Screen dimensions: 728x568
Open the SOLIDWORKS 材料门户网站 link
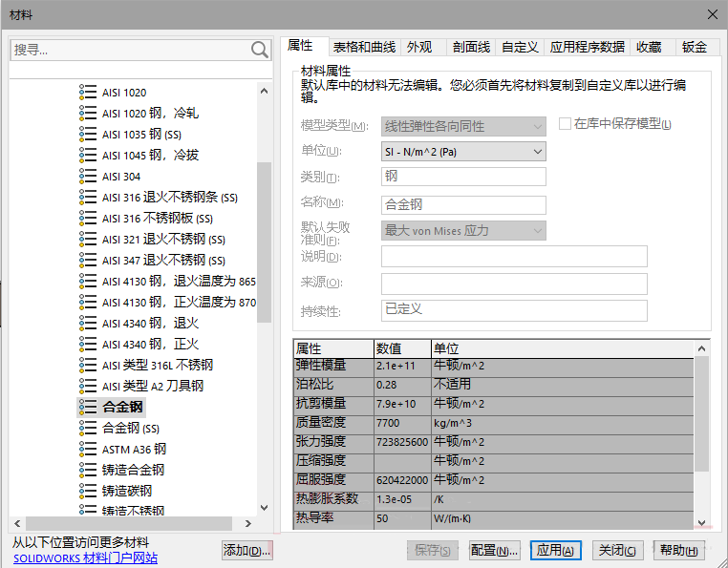pyautogui.click(x=85, y=558)
